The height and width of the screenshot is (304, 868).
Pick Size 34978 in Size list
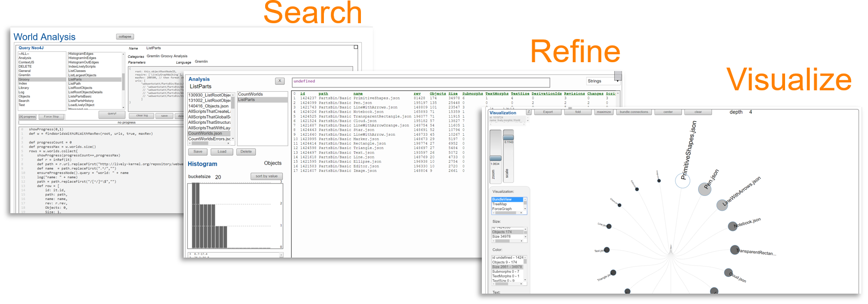[501, 237]
